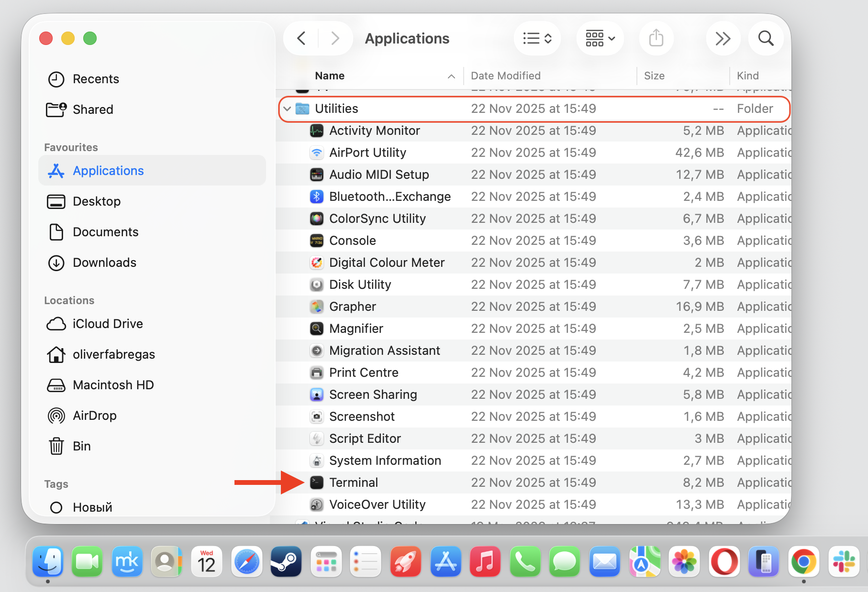Open Bin in the sidebar
This screenshot has width=868, height=592.
[x=152, y=446]
